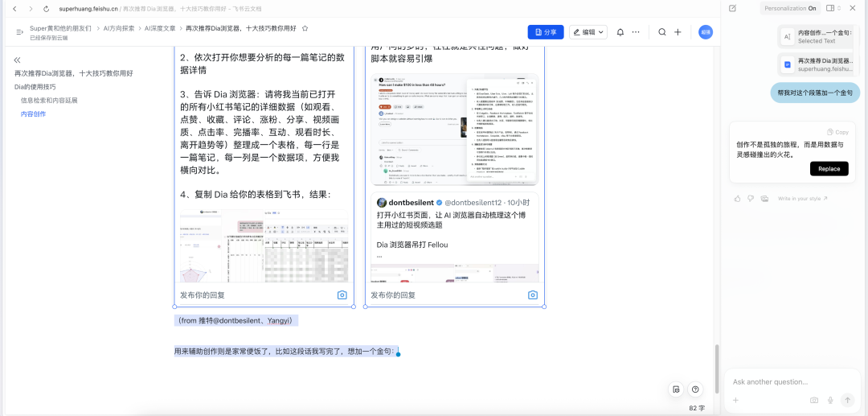Create a new document with the plus icon
This screenshot has width=868, height=416.
coord(678,32)
